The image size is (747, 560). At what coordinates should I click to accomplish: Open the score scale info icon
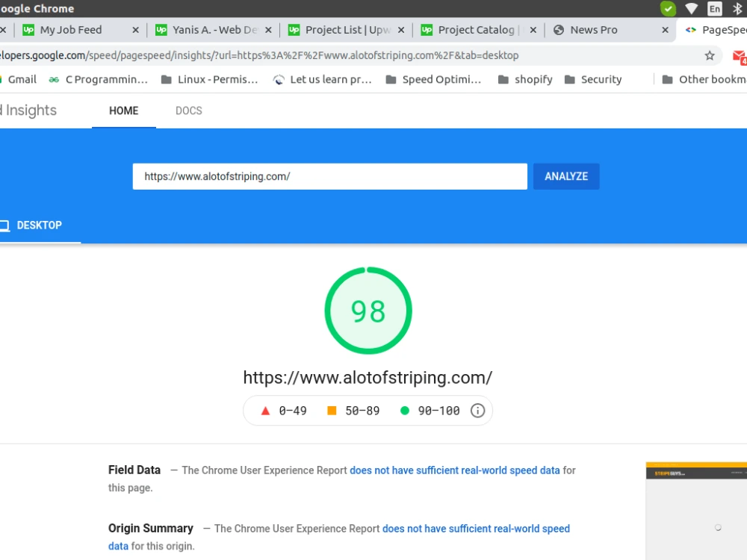point(477,411)
